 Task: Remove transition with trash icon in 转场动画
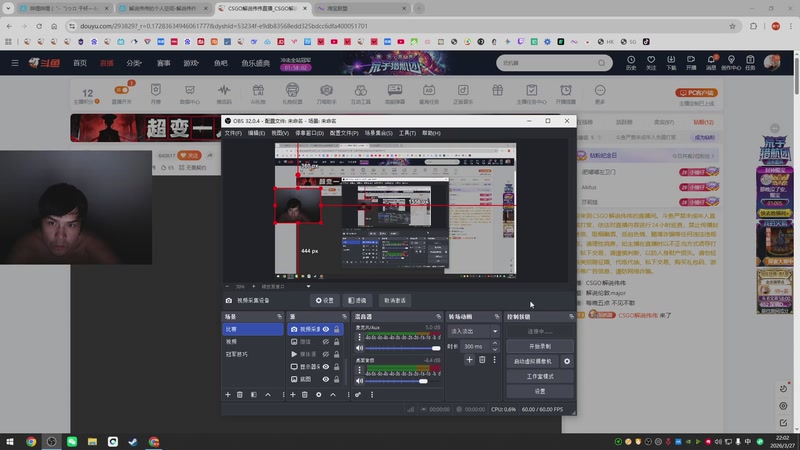pyautogui.click(x=482, y=360)
